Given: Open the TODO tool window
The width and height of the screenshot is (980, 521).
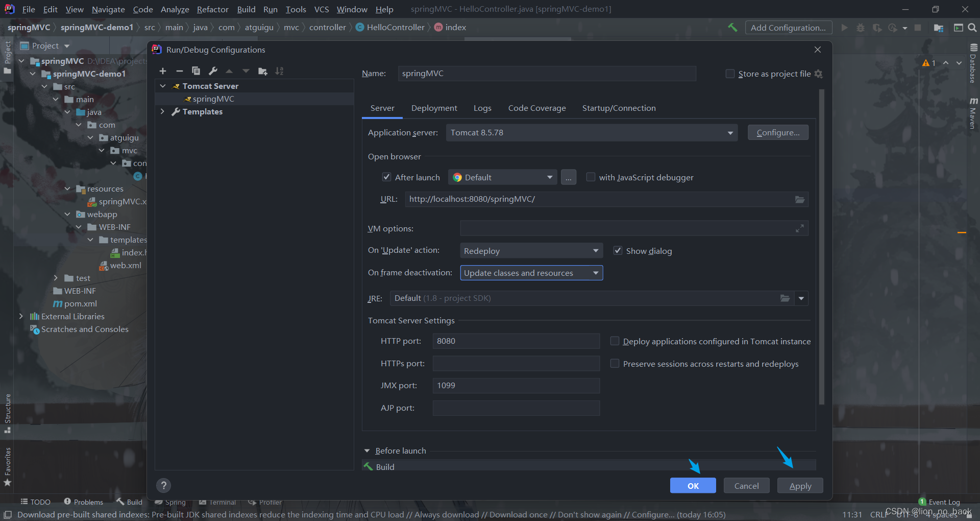Looking at the screenshot, I should click(35, 502).
